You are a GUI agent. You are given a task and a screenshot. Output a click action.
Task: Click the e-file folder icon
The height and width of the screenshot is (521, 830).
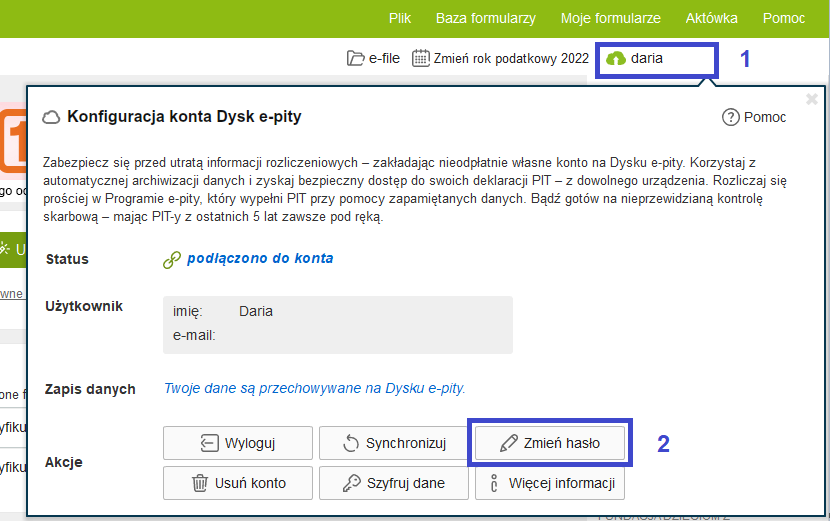355,59
